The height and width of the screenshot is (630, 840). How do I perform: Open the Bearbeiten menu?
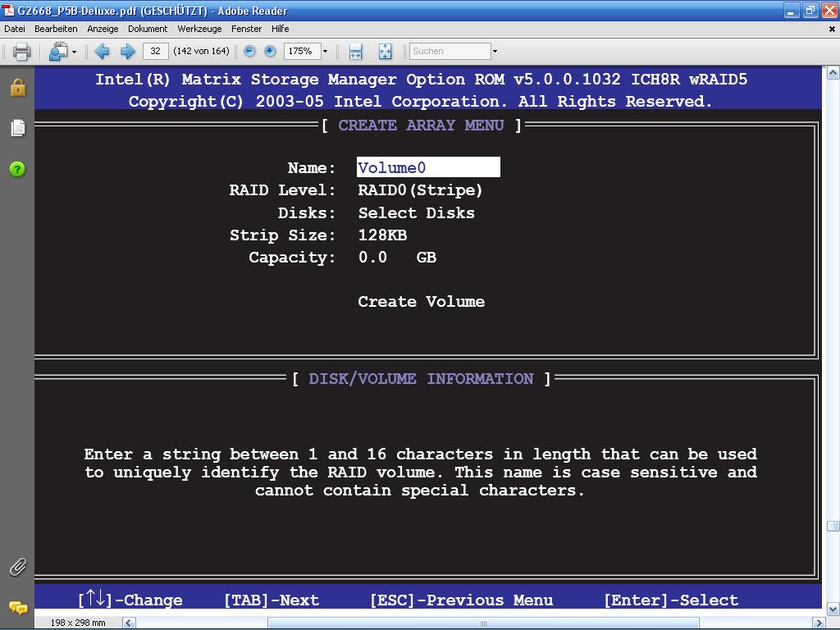click(x=57, y=29)
